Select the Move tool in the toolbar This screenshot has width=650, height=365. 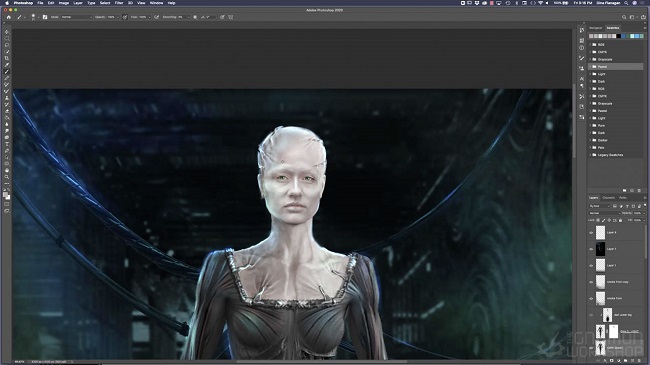pyautogui.click(x=7, y=32)
